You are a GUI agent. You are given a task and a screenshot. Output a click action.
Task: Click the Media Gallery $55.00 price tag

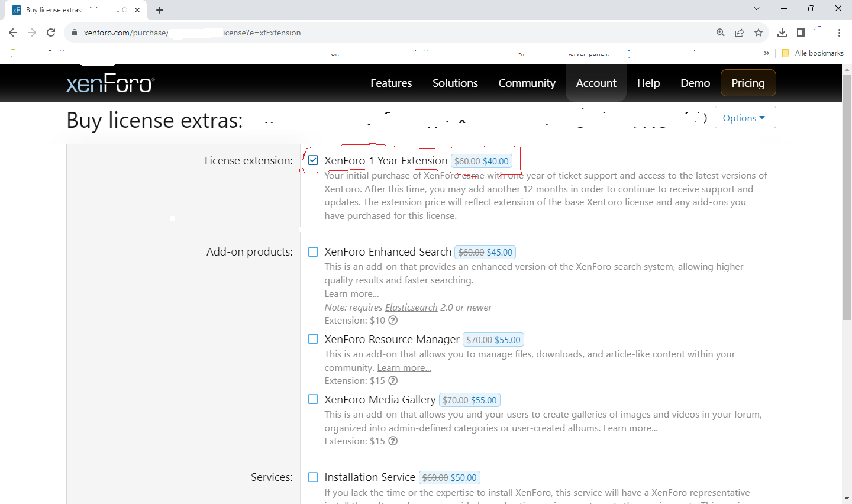(470, 400)
